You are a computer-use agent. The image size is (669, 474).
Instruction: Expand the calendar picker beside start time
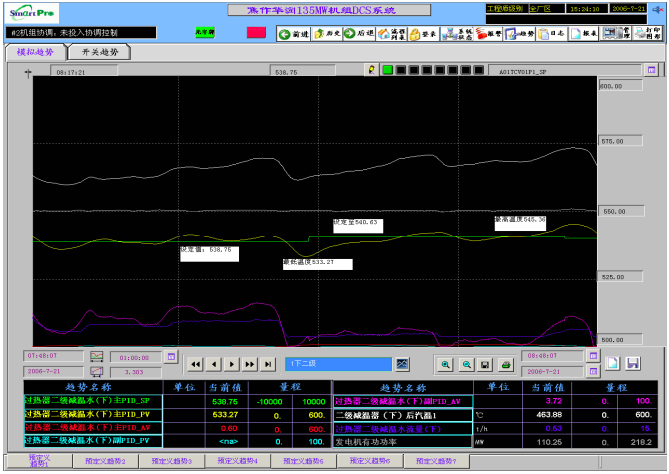(x=171, y=355)
